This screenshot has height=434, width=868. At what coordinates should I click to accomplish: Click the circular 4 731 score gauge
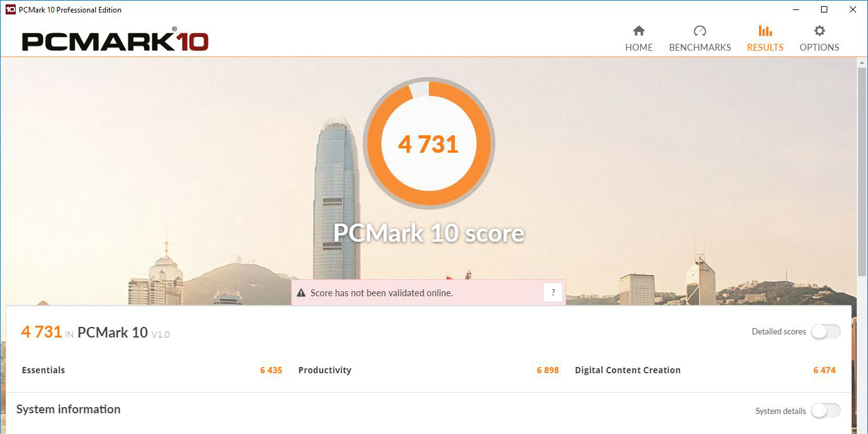coord(429,143)
